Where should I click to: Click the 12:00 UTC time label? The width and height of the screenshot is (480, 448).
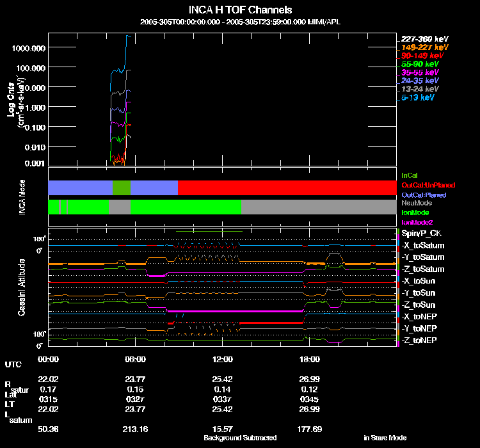coord(222,359)
